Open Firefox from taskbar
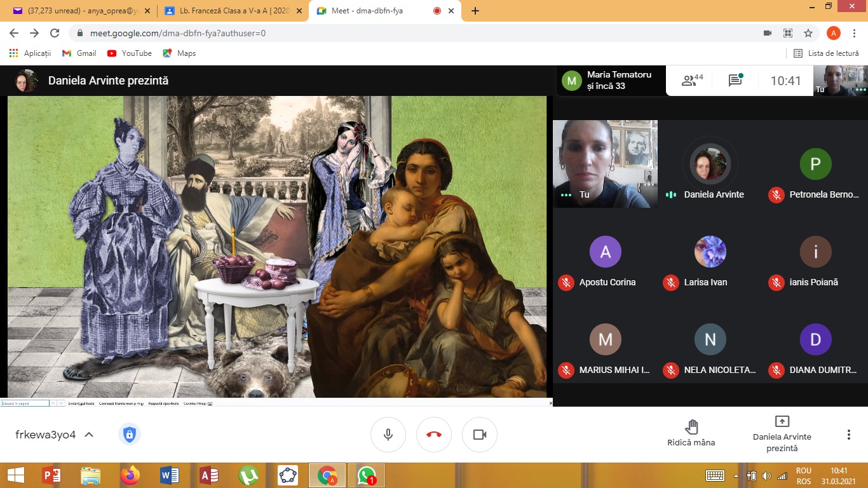The width and height of the screenshot is (868, 488). (130, 475)
